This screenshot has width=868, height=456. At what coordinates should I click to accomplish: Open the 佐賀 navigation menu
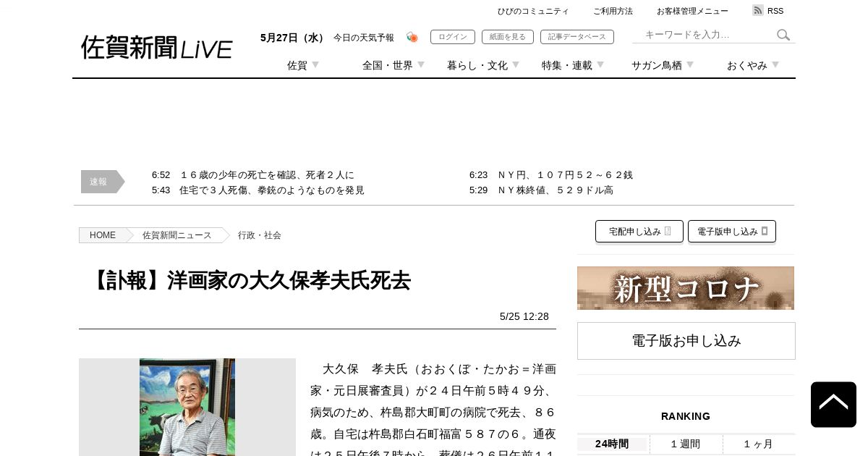tap(297, 65)
